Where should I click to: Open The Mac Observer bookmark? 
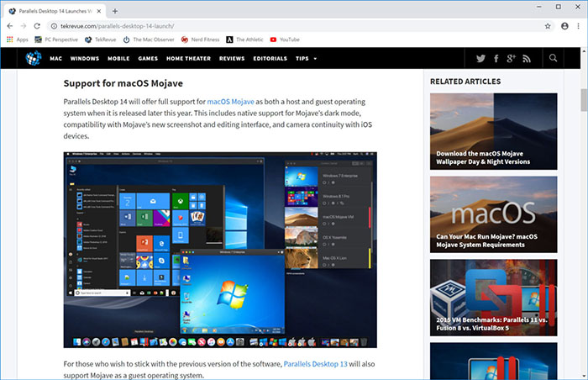[x=149, y=40]
